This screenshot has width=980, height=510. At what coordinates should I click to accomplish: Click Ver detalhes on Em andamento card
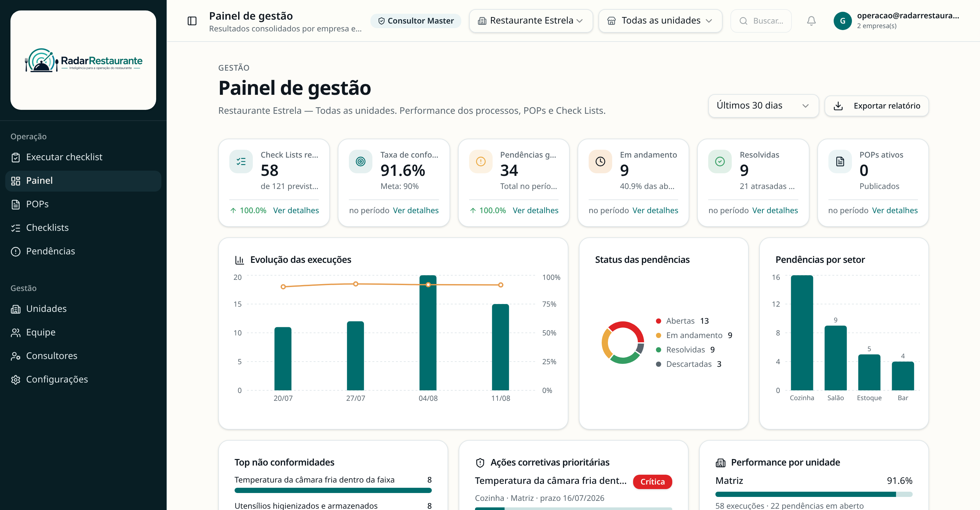tap(655, 211)
